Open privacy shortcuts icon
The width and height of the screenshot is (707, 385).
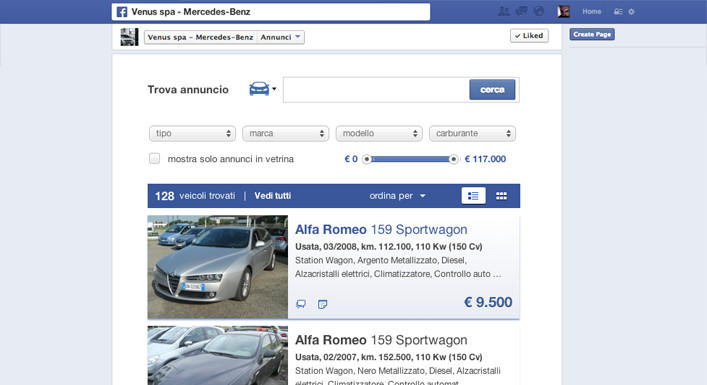click(618, 12)
